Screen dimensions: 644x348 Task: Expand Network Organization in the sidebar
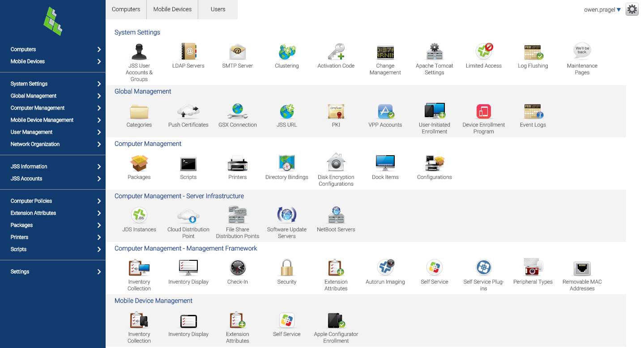coord(53,144)
